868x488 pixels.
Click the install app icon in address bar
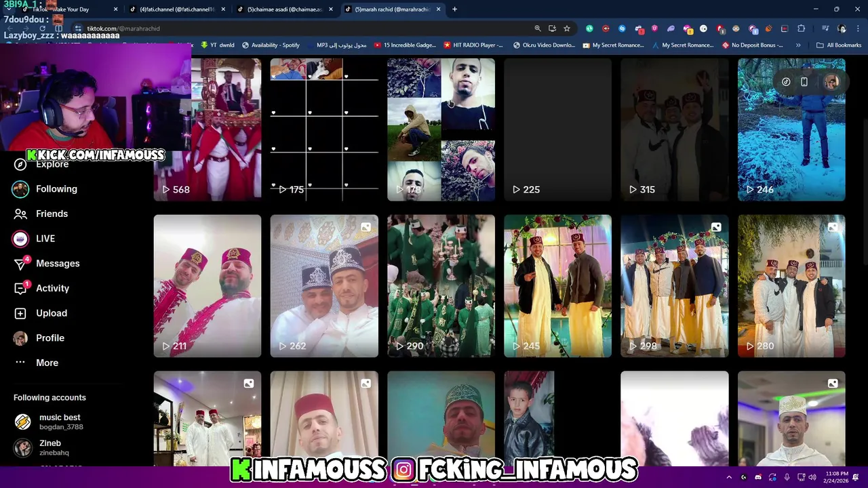point(552,28)
